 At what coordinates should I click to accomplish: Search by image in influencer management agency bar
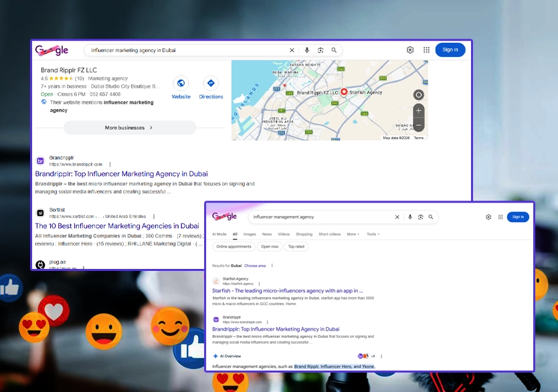[x=420, y=217]
